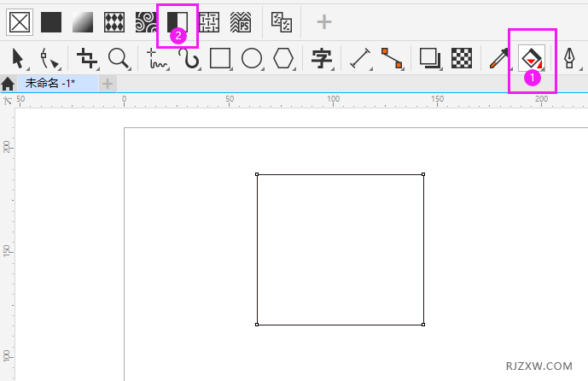The width and height of the screenshot is (588, 381).
Task: Select the Zoom magnifier tool
Action: click(119, 59)
